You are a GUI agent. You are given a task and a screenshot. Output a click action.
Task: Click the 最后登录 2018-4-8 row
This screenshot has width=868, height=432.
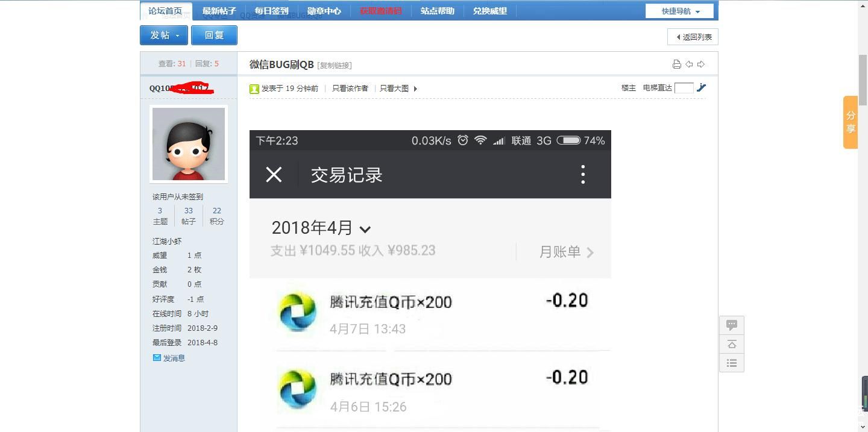[185, 342]
